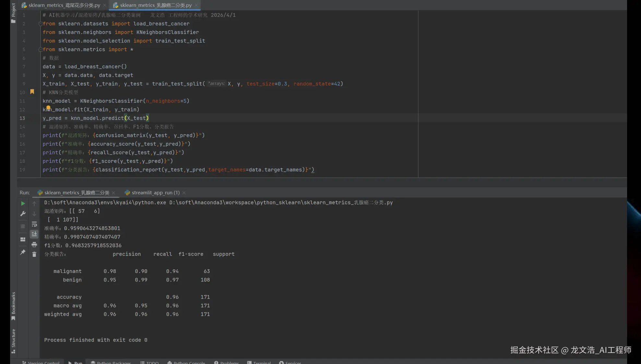Rerun the script with green play icon
This screenshot has height=364, width=641.
[23, 203]
